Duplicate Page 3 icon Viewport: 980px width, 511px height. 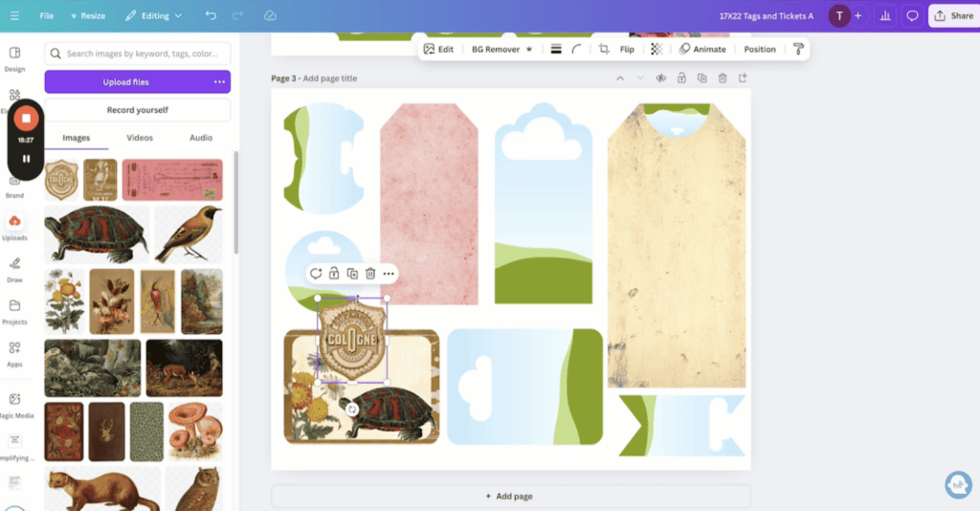[x=702, y=78]
